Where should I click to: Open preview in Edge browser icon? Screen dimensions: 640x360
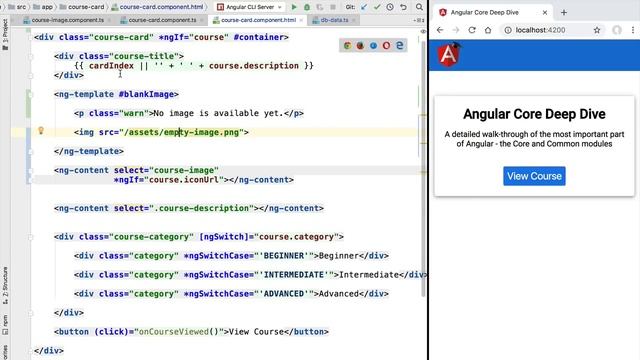point(400,45)
